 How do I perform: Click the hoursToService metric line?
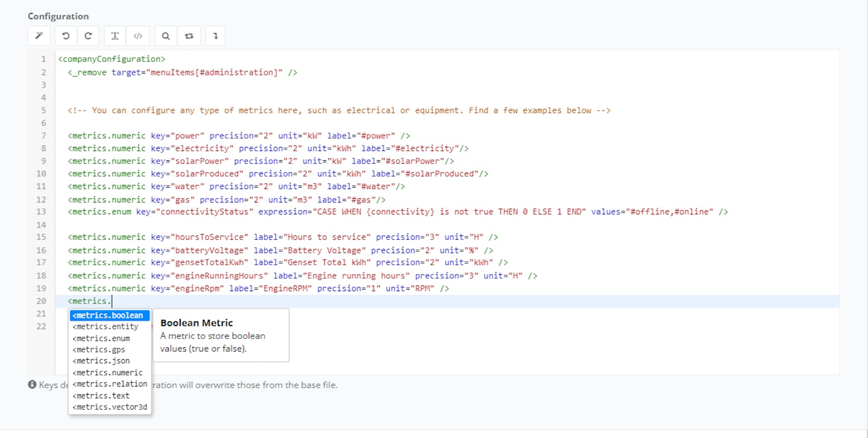283,237
